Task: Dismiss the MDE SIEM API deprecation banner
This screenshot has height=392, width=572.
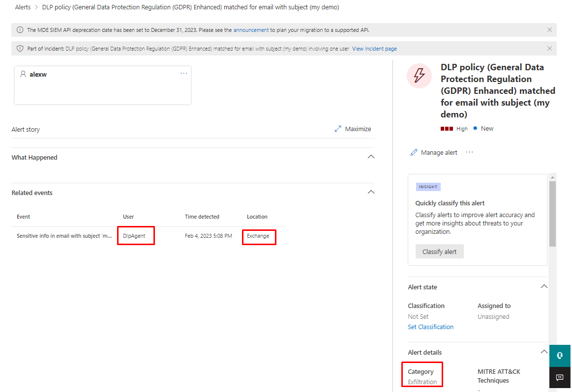Action: [549, 30]
